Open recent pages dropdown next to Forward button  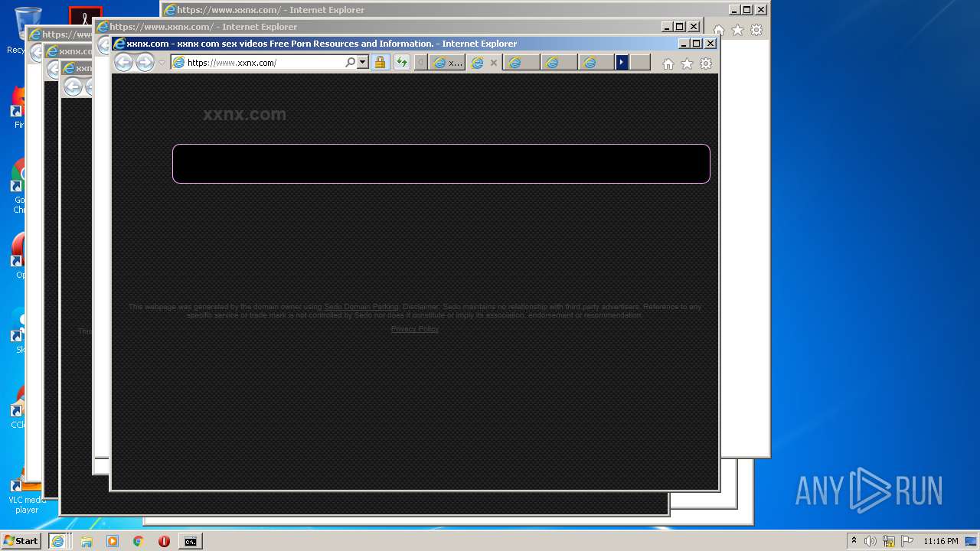[162, 63]
